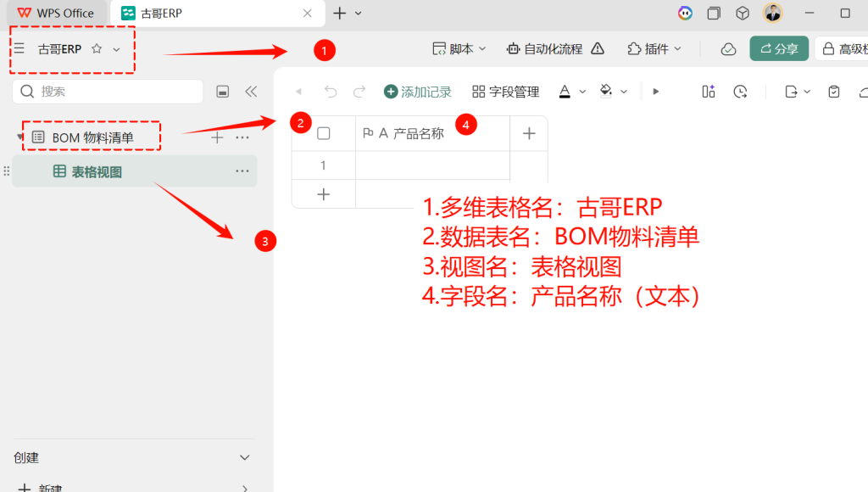
Task: Open 自动化流程 automation
Action: pos(544,48)
